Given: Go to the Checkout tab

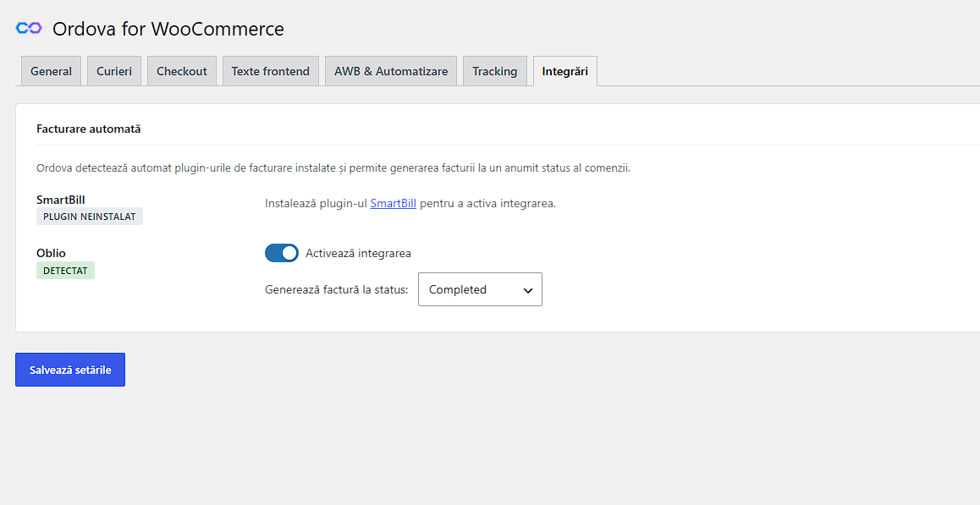Looking at the screenshot, I should point(182,71).
